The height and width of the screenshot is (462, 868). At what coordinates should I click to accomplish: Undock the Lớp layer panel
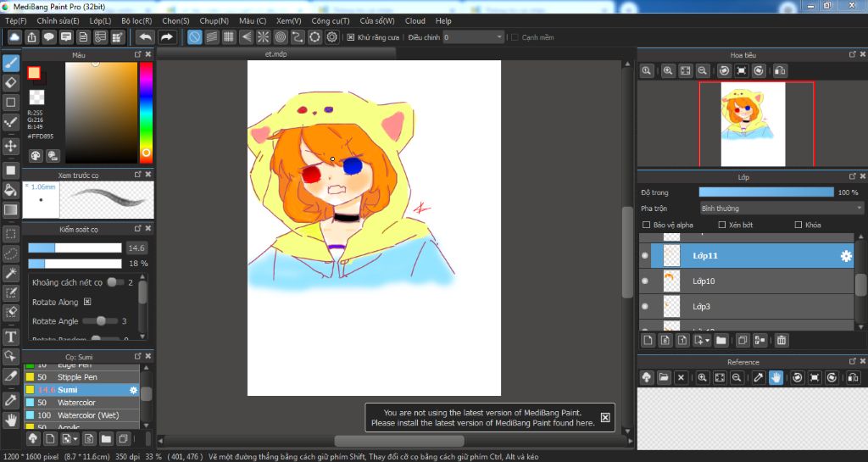pyautogui.click(x=853, y=176)
